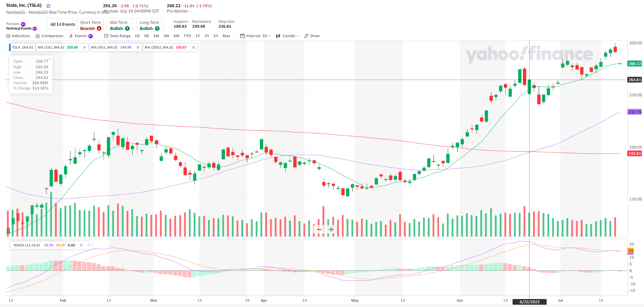Select the 2Y date range
This screenshot has height=307, width=644.
pos(207,36)
